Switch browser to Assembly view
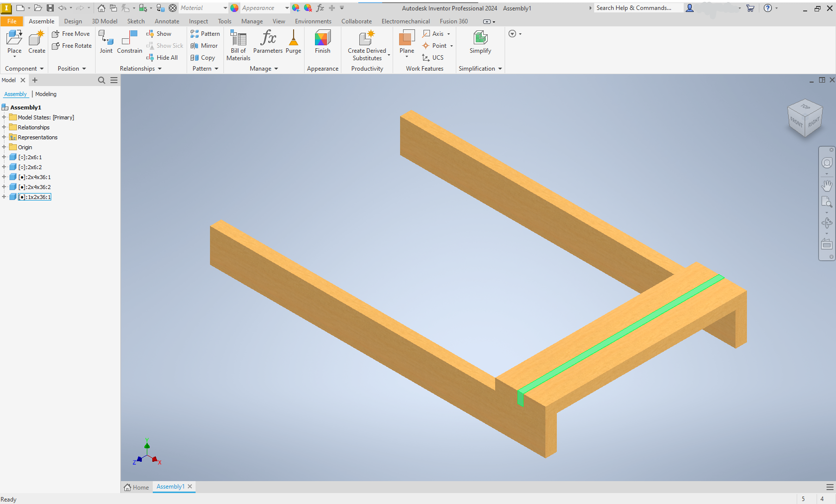Viewport: 836px width, 504px height. [15, 94]
